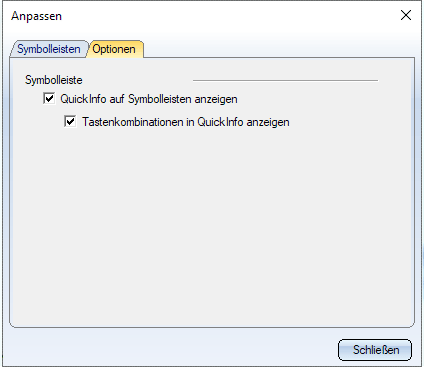Click the indented checkmark box beside Tastenkombinationen
Image resolution: width=424 pixels, height=367 pixels.
70,121
